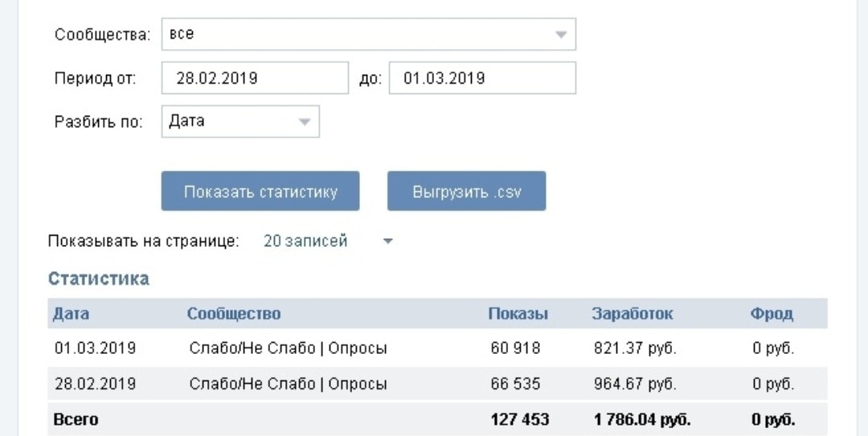
Task: Sort table by the Дата column header
Action: point(71,314)
